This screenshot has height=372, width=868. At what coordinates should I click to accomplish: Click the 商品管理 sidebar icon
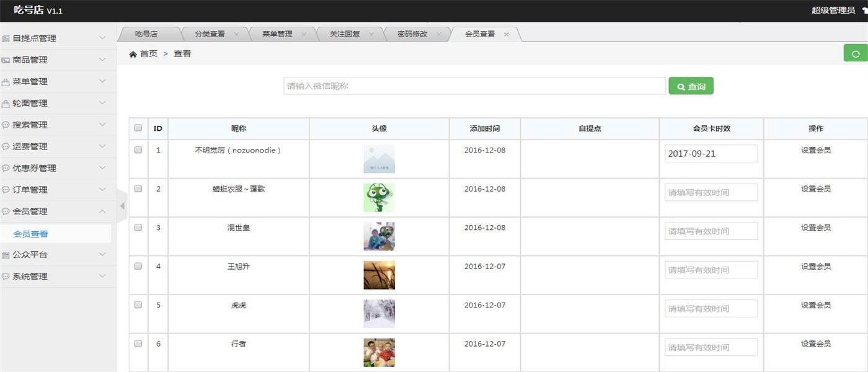click(6, 60)
